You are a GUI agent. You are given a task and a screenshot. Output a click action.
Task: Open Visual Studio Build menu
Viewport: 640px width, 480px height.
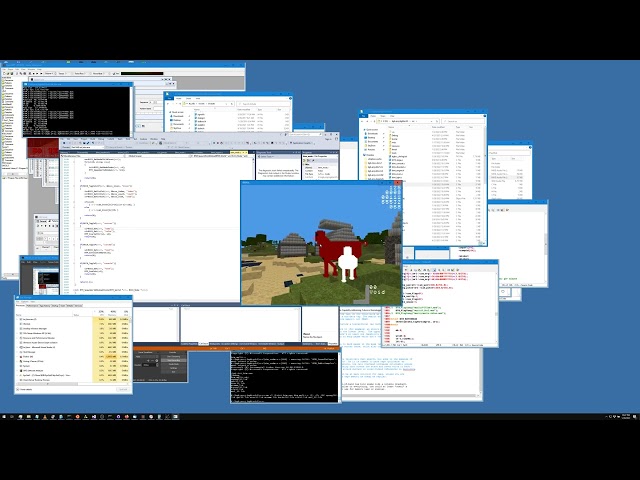92,139
